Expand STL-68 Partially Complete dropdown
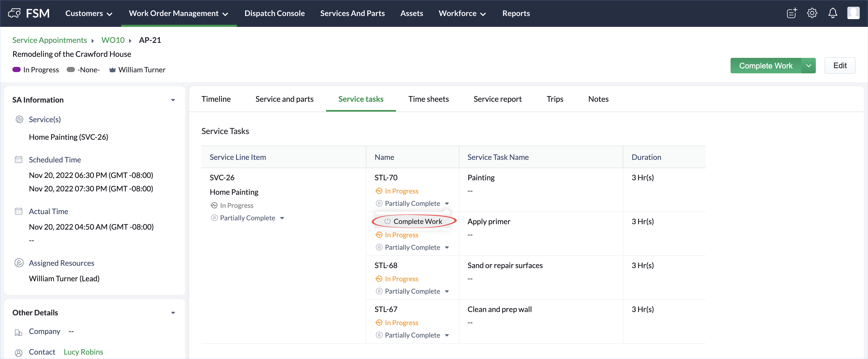 (447, 291)
